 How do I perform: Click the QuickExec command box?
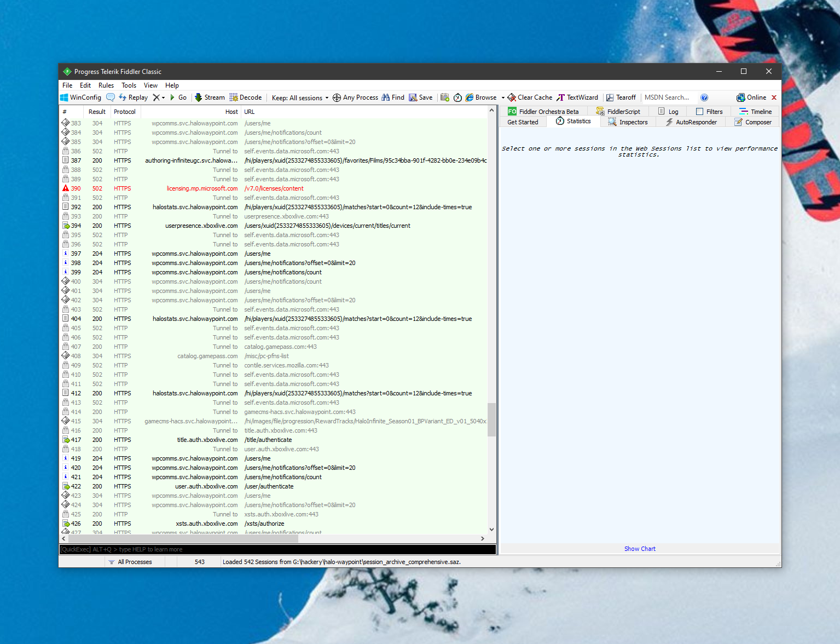point(278,549)
